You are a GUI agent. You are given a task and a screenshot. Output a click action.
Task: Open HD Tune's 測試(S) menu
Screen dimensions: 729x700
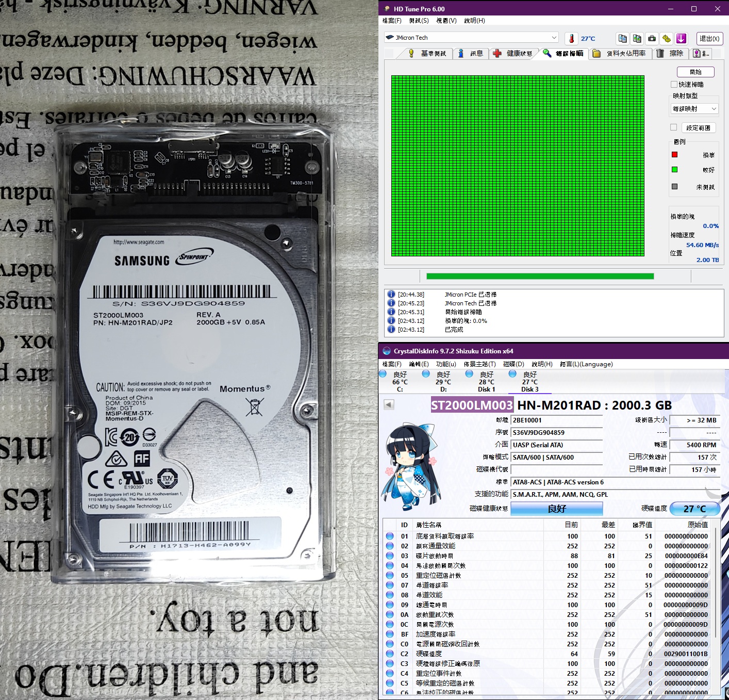pos(419,21)
